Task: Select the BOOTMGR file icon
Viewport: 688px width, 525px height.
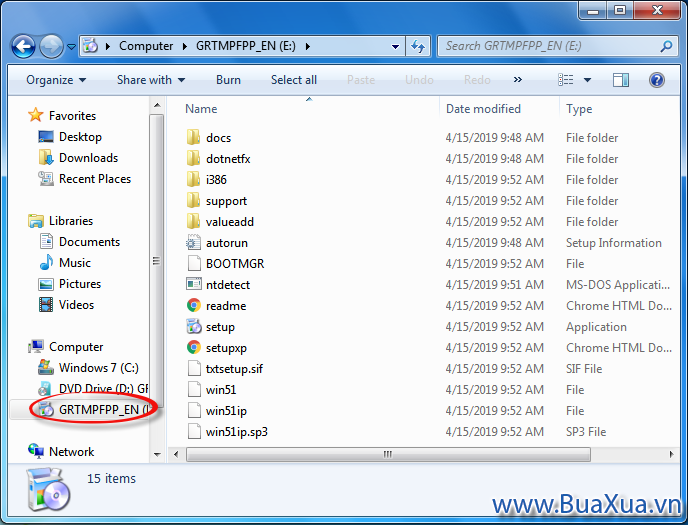Action: point(193,264)
